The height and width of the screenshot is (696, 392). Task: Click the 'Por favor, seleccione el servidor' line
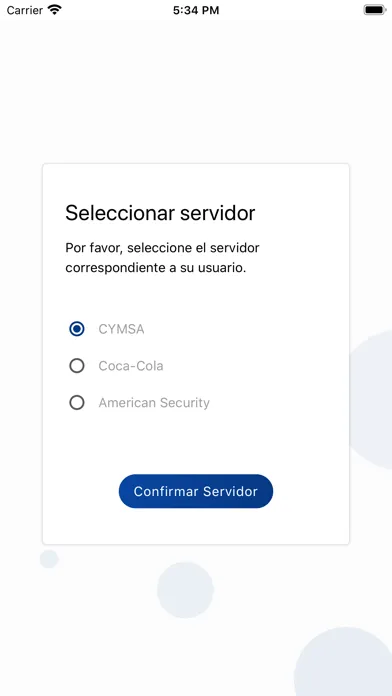[x=162, y=248]
